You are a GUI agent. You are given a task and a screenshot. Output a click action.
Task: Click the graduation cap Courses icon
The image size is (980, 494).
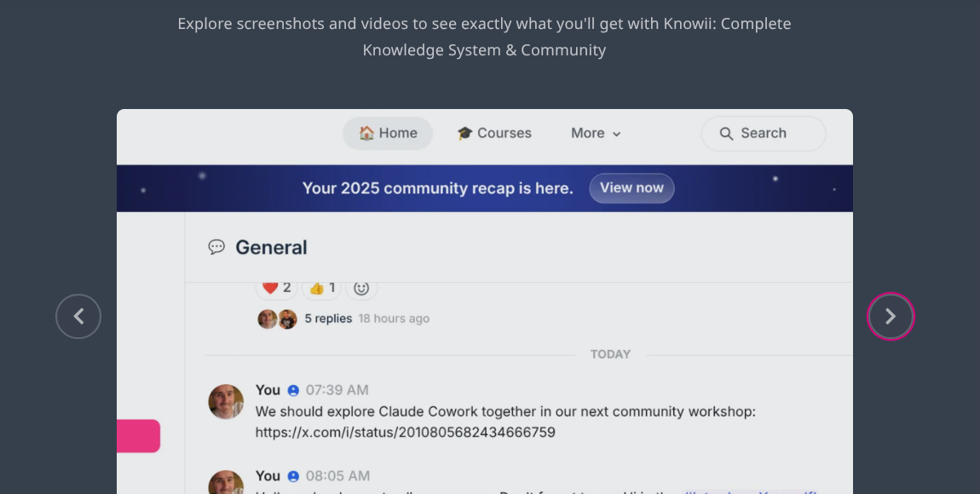[464, 134]
